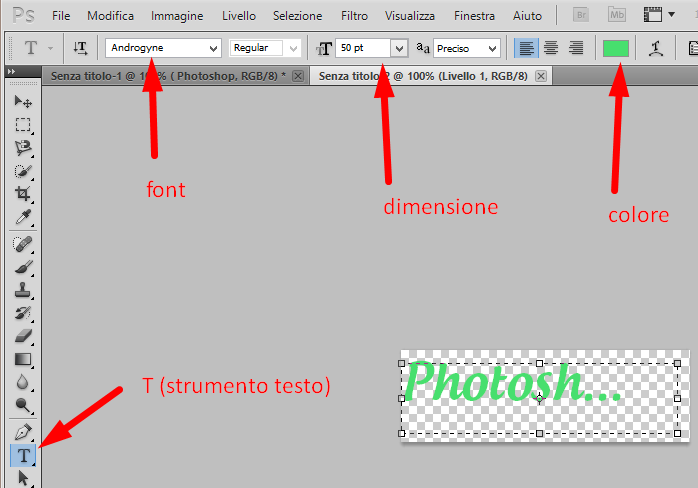Select the Spot Healing Brush tool
Viewport: 698px width, 488px height.
click(23, 244)
